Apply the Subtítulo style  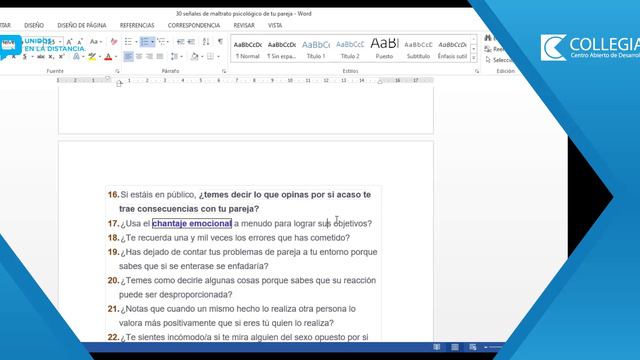click(418, 49)
